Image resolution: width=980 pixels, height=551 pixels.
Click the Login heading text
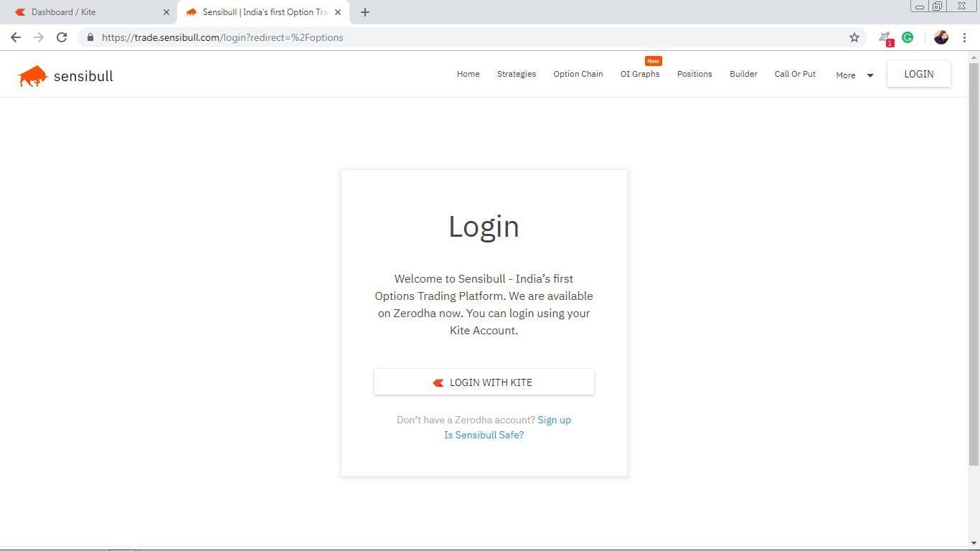[x=484, y=227]
